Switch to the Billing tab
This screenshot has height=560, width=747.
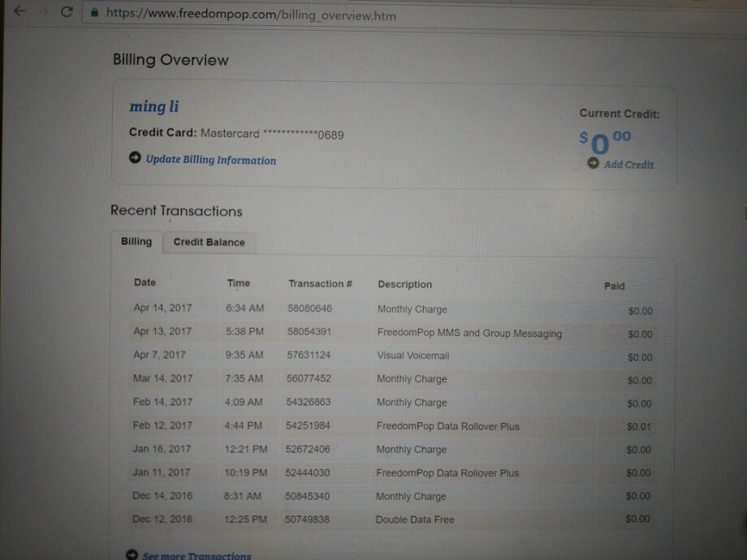(136, 241)
